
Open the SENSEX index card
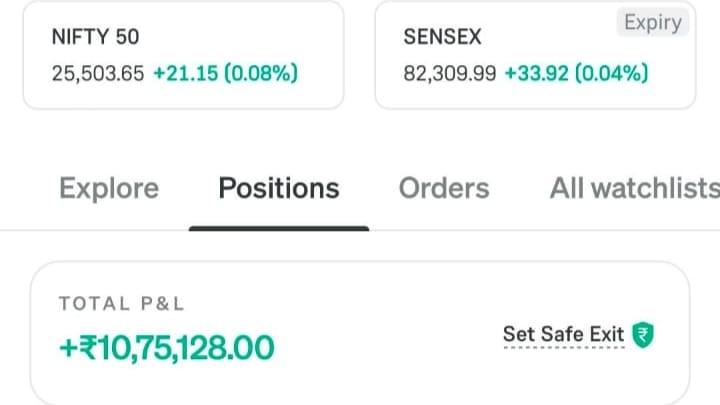coord(535,55)
